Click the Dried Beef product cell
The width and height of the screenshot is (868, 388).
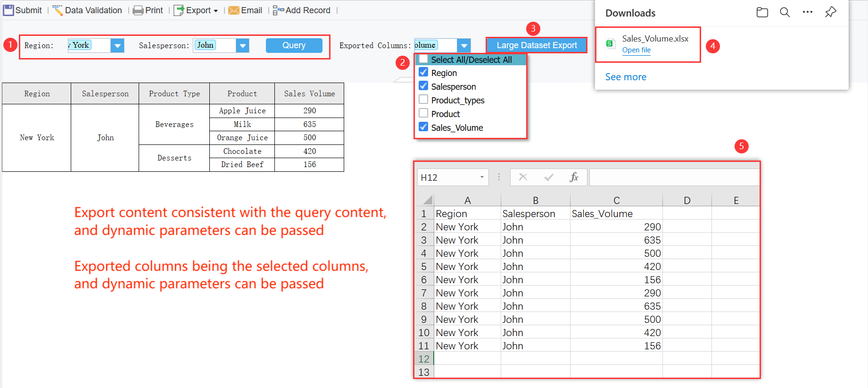pos(242,164)
